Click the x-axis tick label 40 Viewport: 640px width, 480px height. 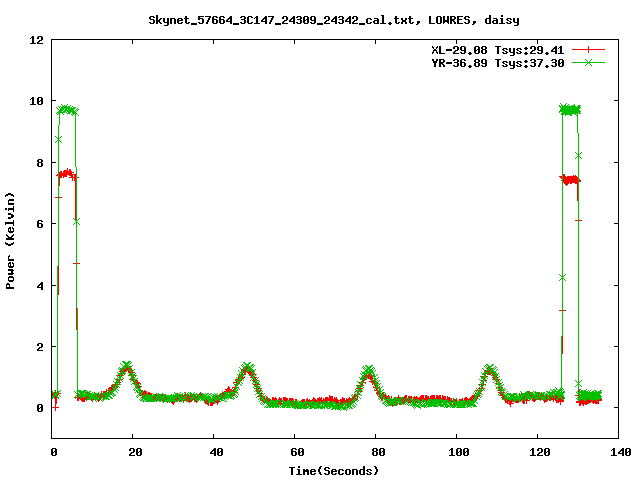216,452
